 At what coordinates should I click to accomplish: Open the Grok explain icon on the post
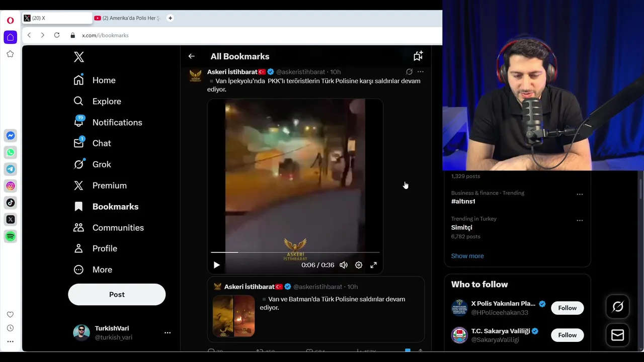pos(409,72)
